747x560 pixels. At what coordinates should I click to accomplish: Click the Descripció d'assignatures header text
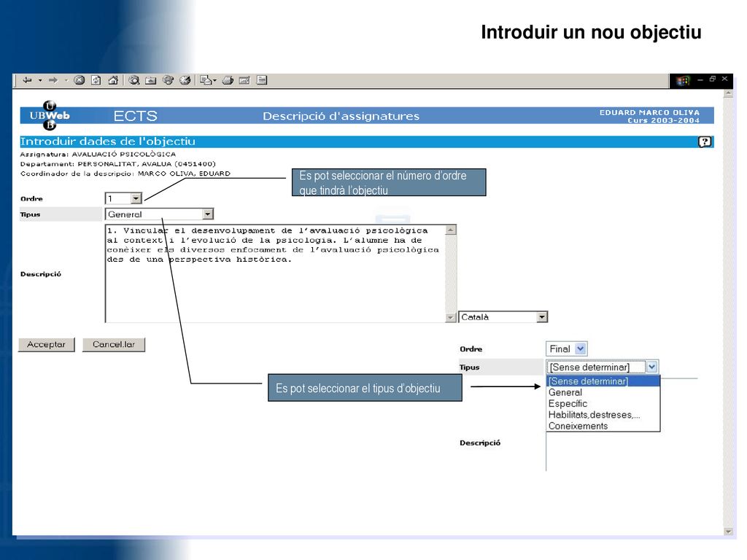tap(341, 116)
